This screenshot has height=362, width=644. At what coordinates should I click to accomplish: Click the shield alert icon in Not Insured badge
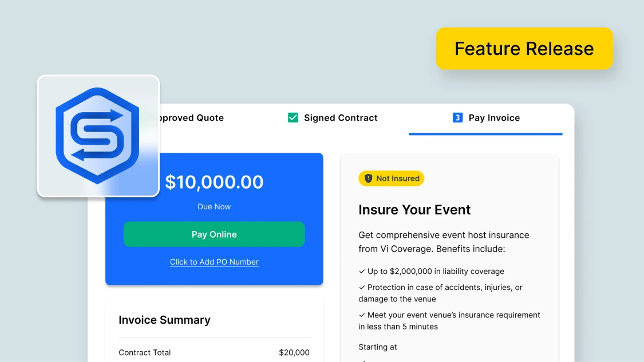[x=368, y=178]
